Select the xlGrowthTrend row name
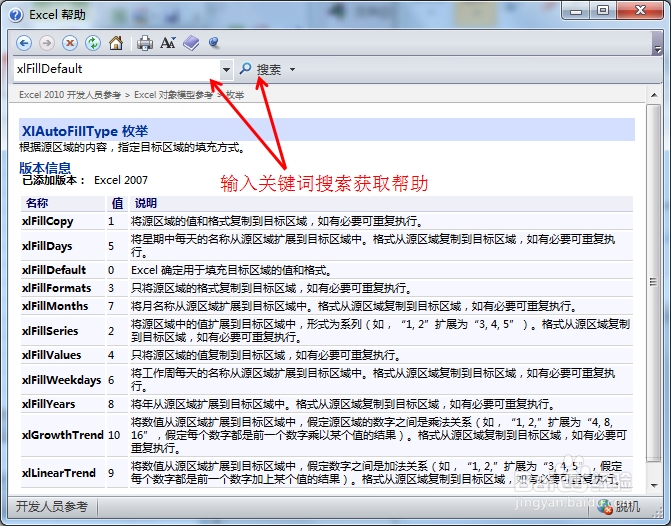 tap(63, 435)
